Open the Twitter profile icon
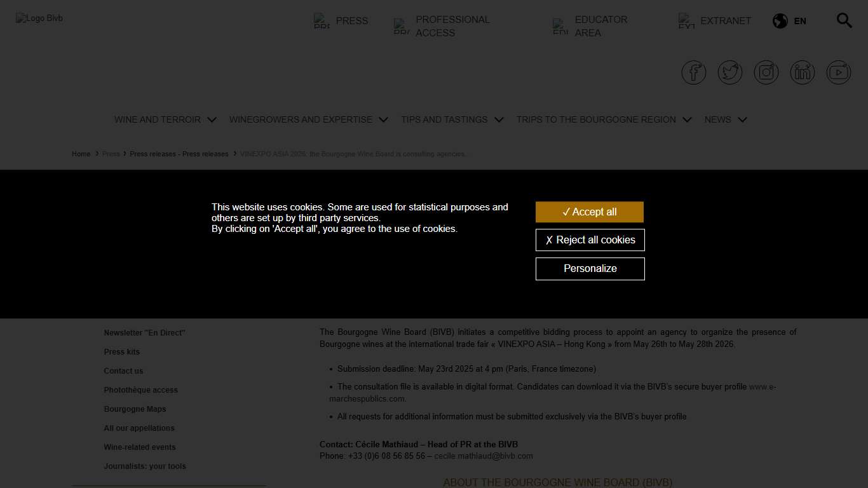868x488 pixels. (729, 72)
